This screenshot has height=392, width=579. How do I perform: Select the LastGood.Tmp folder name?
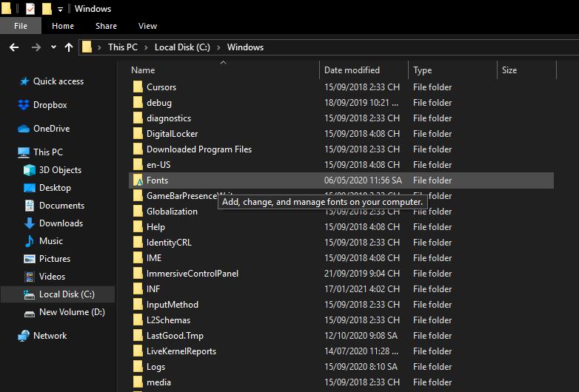175,336
